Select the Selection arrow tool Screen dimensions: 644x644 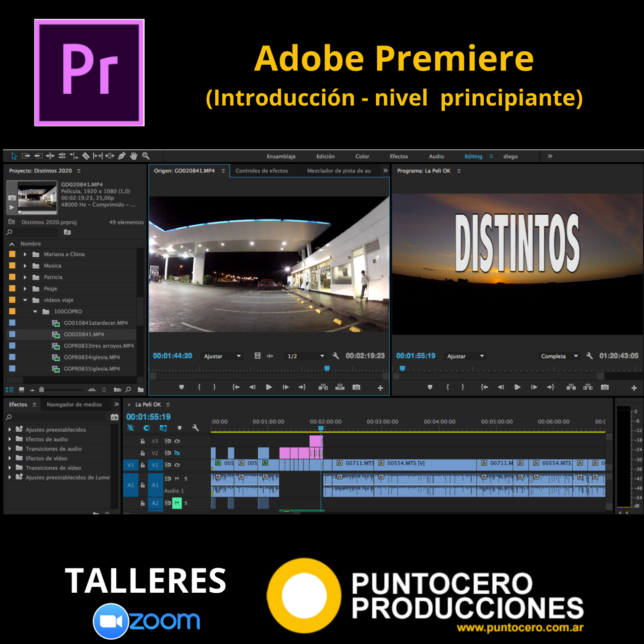14,156
